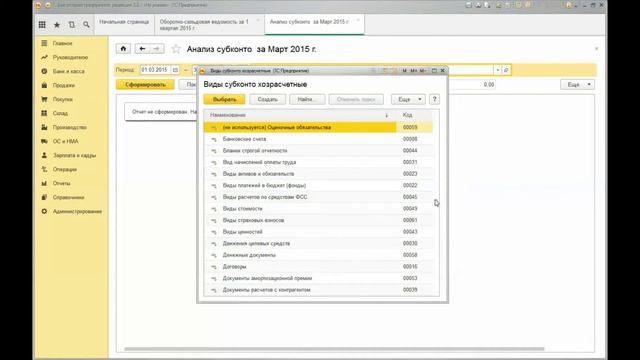This screenshot has width=640, height=360.
Task: Add report to favorites star outline
Action: (176, 49)
